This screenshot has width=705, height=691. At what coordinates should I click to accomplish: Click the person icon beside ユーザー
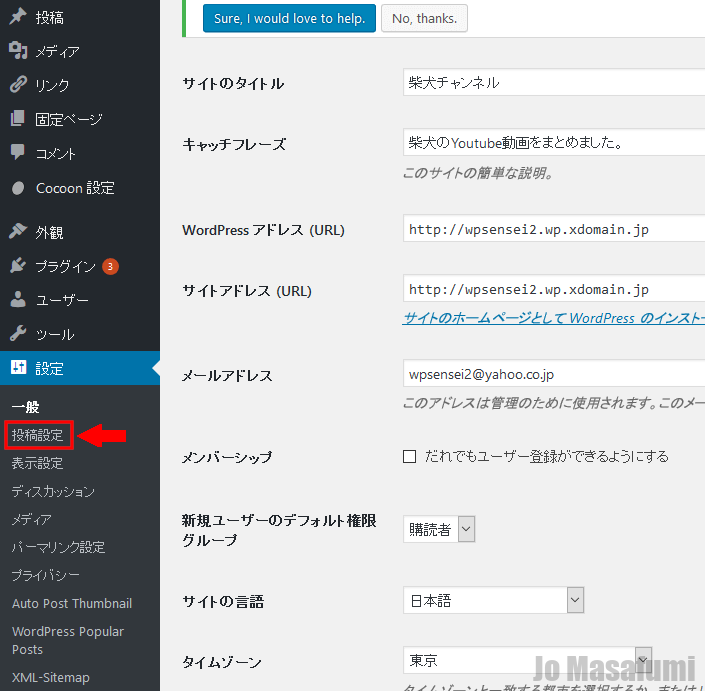pyautogui.click(x=18, y=299)
